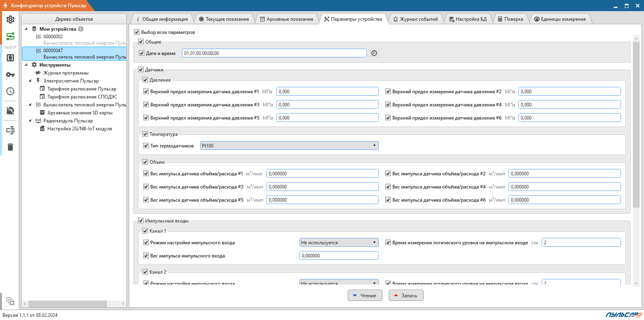Image resolution: width=644 pixels, height=320 pixels.
Task: Open the Единицы измерения tab
Action: click(560, 19)
